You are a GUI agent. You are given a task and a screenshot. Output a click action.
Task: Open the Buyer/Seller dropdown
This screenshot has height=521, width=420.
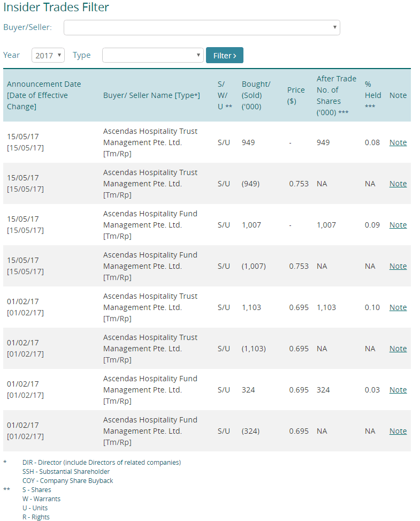[202, 28]
